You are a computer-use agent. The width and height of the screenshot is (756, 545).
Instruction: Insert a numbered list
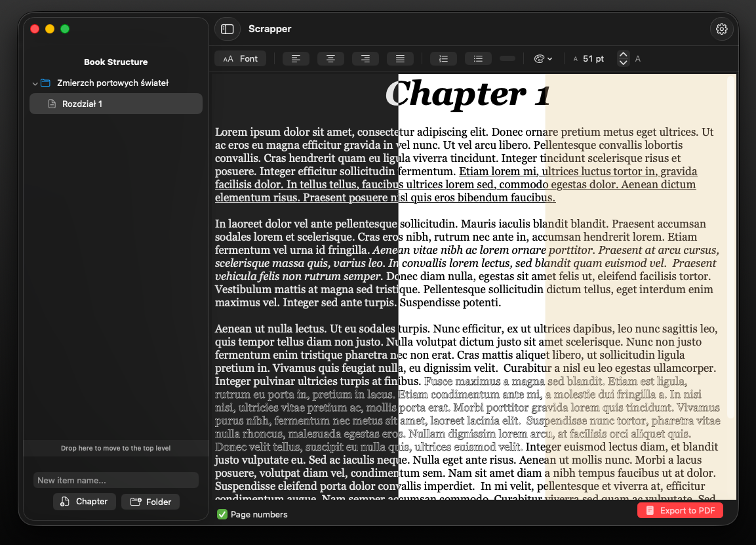(x=444, y=59)
